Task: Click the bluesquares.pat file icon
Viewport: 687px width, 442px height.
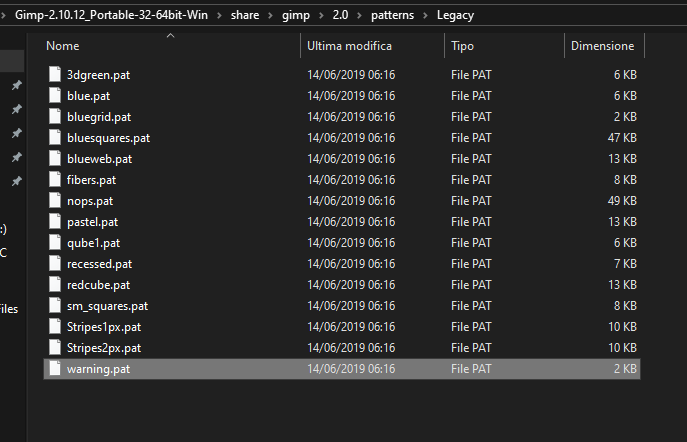Action: [x=55, y=137]
